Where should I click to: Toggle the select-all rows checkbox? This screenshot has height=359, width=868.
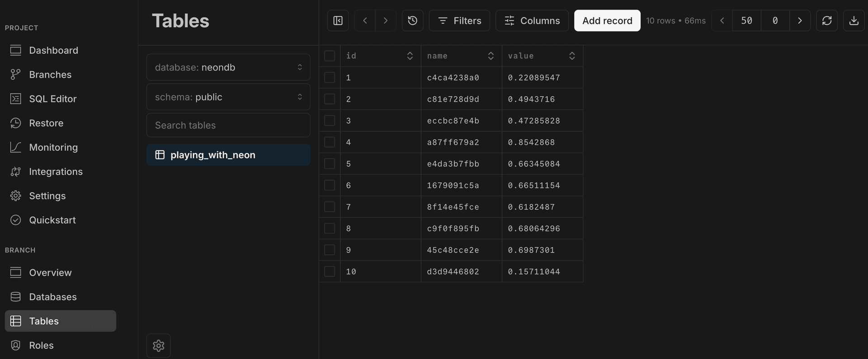330,56
